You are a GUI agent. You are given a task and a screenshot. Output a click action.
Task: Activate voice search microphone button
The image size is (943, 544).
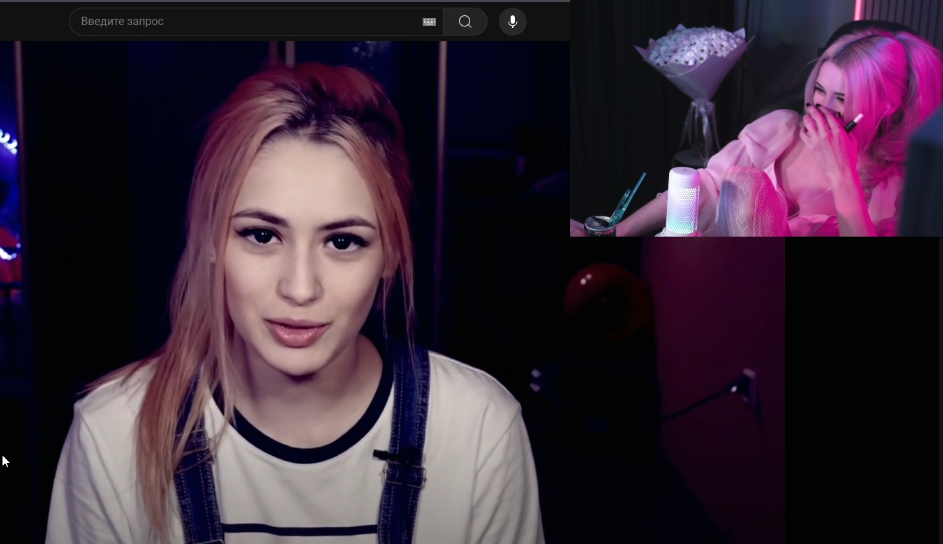[x=512, y=22]
